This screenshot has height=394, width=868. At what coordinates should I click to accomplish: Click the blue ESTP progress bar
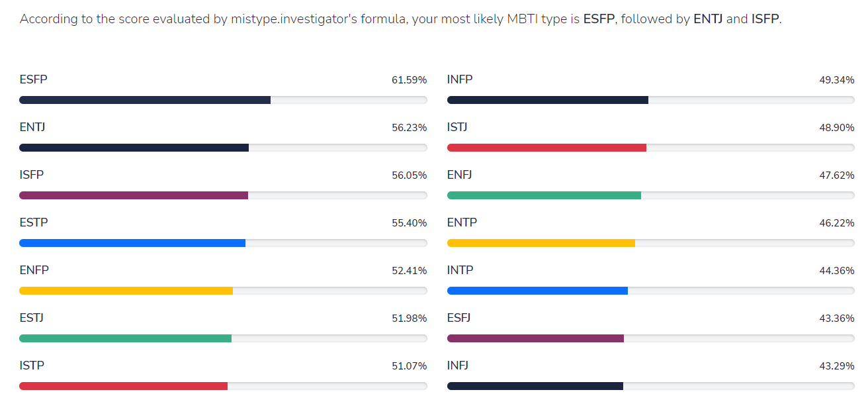[x=223, y=243]
